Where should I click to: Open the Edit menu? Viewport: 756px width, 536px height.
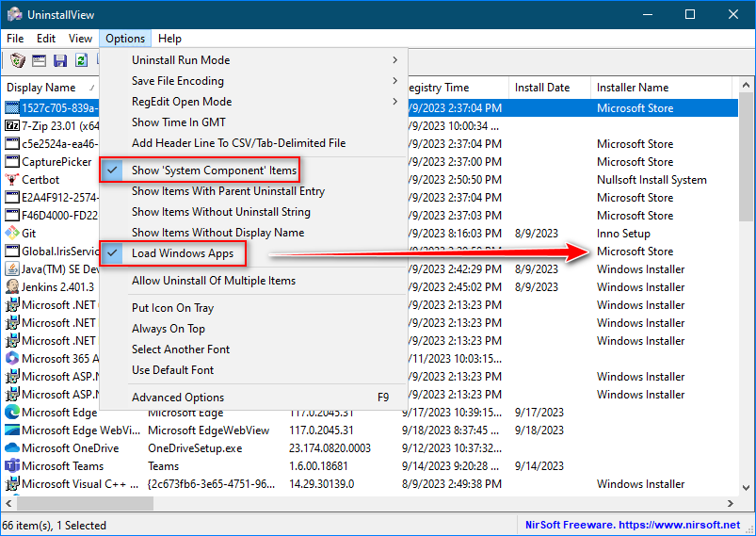point(46,39)
